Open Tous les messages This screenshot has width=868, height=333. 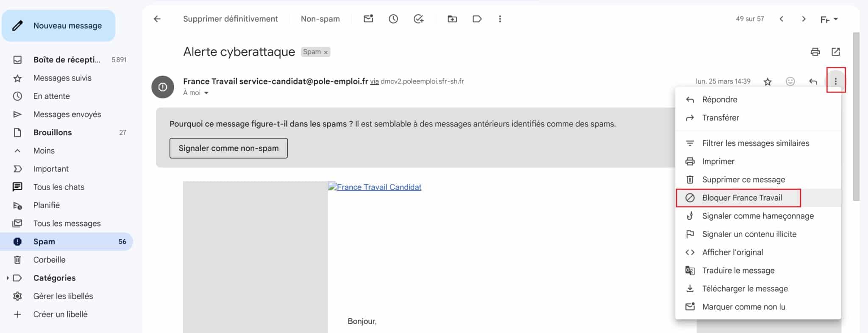(67, 224)
